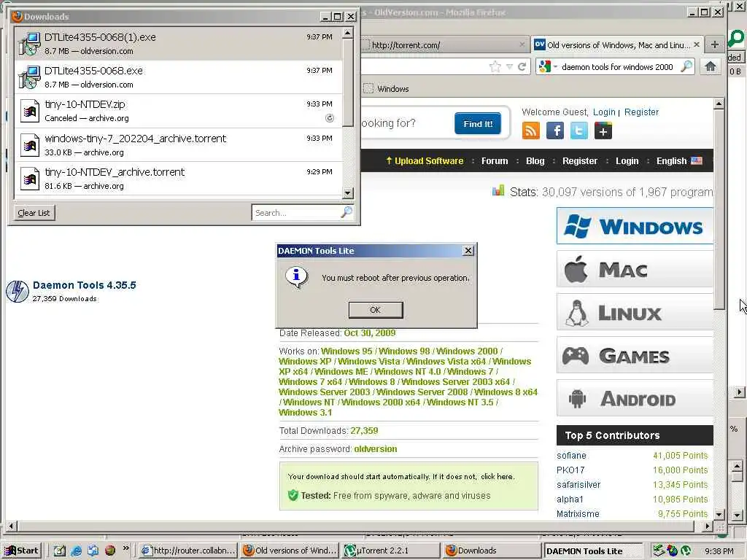Open the Android category banner
This screenshot has width=747, height=560.
pyautogui.click(x=635, y=398)
